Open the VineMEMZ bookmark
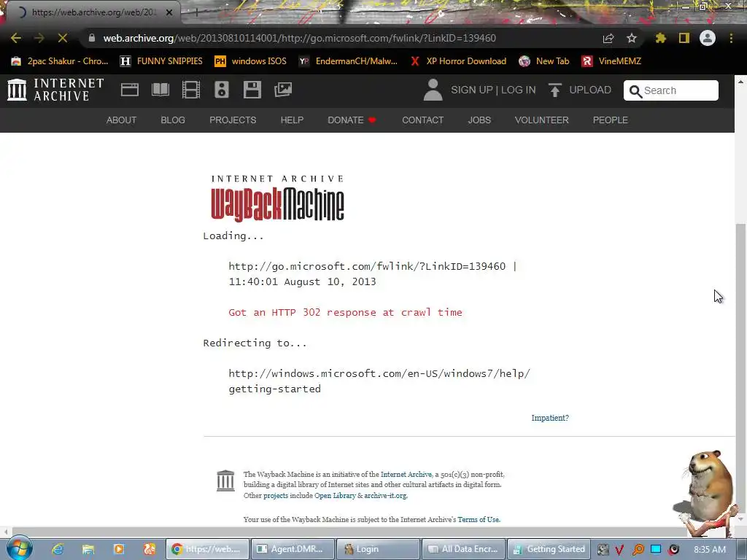The height and width of the screenshot is (560, 747). (612, 61)
